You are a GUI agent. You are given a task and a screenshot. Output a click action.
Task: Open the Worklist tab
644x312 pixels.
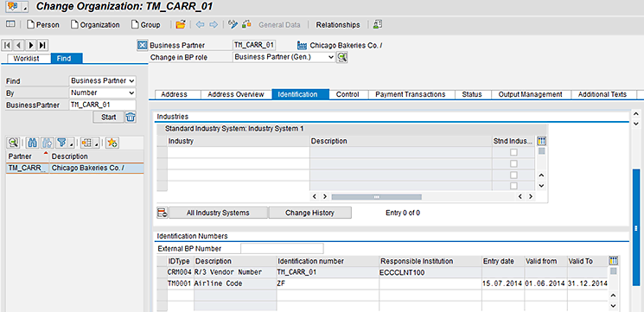tap(26, 58)
